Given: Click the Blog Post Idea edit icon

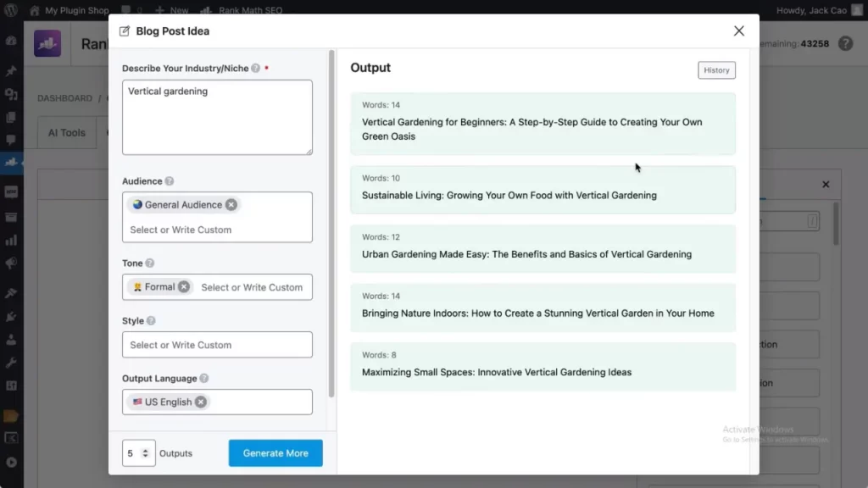Looking at the screenshot, I should pyautogui.click(x=125, y=31).
